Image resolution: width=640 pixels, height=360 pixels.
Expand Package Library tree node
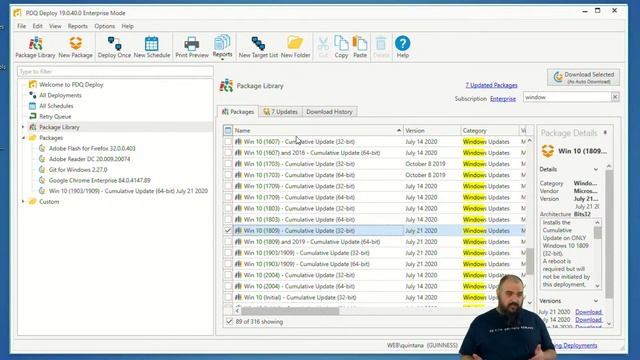pyautogui.click(x=23, y=127)
